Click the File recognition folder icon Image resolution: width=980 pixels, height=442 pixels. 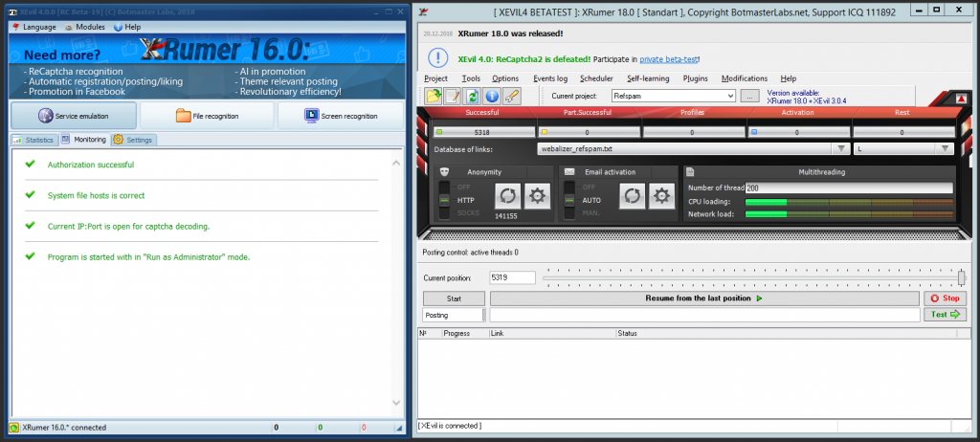point(183,116)
